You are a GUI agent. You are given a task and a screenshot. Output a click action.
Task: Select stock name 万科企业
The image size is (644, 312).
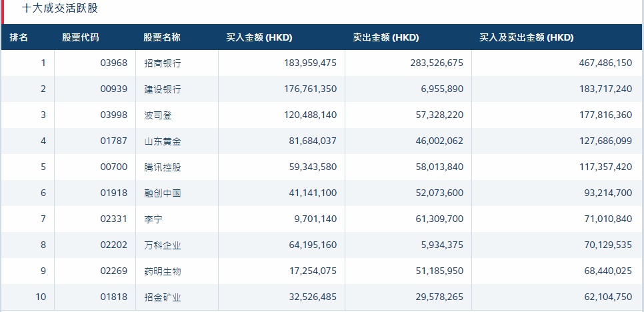point(163,245)
